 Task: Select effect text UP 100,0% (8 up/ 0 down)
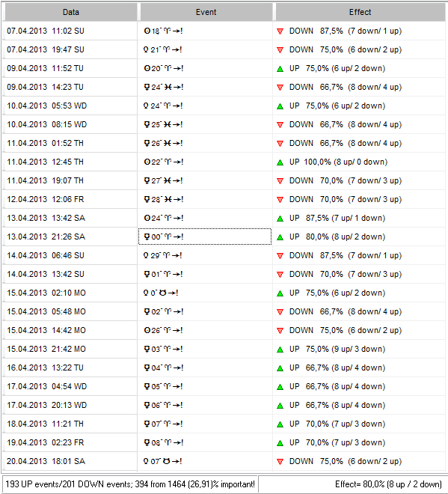click(339, 162)
